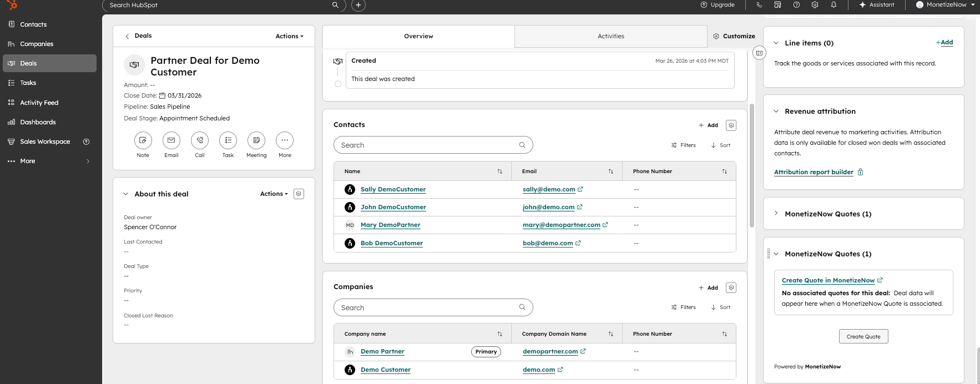The width and height of the screenshot is (980, 384).
Task: Open Contacts card settings gear
Action: (x=731, y=125)
